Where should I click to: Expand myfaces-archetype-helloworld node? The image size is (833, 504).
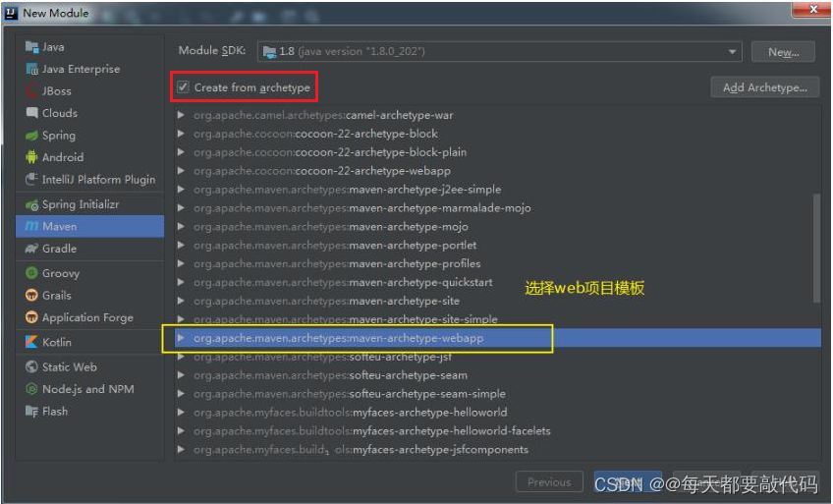[181, 412]
